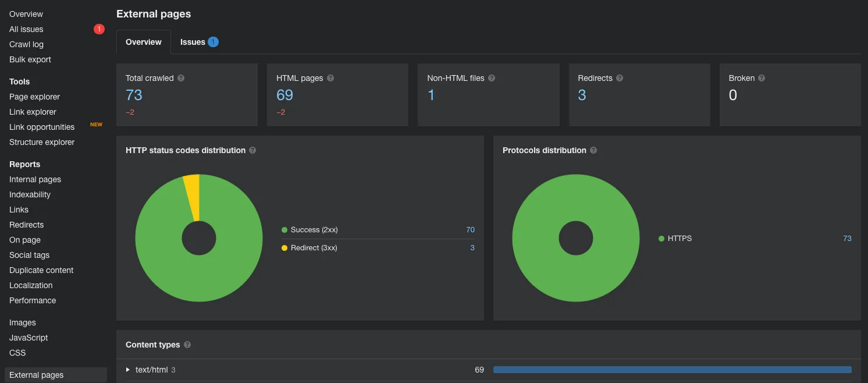Click help icon next to Total crawled
The width and height of the screenshot is (868, 383).
pyautogui.click(x=181, y=78)
